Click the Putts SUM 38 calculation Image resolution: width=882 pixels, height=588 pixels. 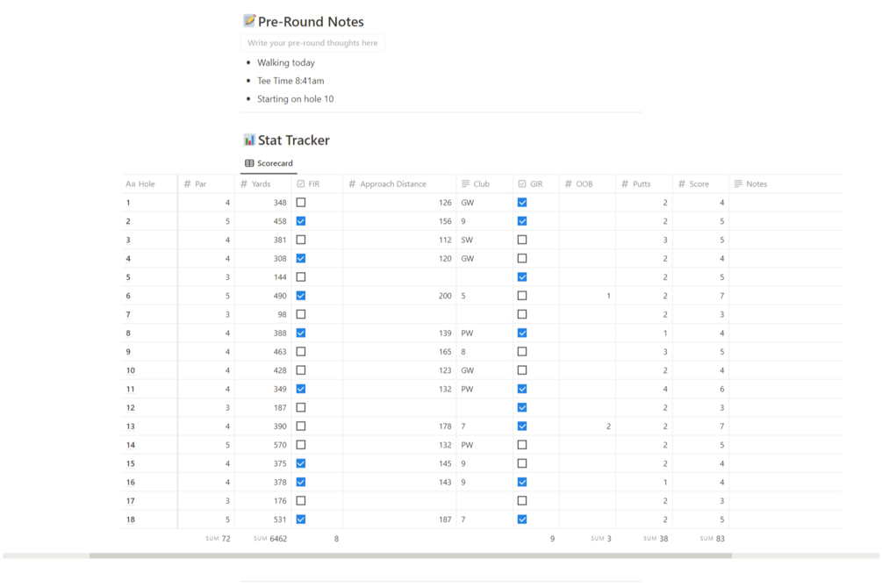[656, 539]
